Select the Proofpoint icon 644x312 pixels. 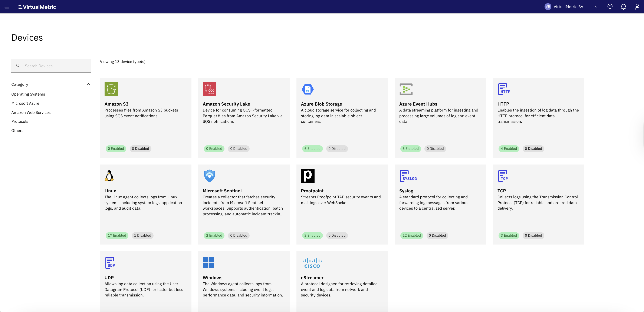tap(308, 176)
